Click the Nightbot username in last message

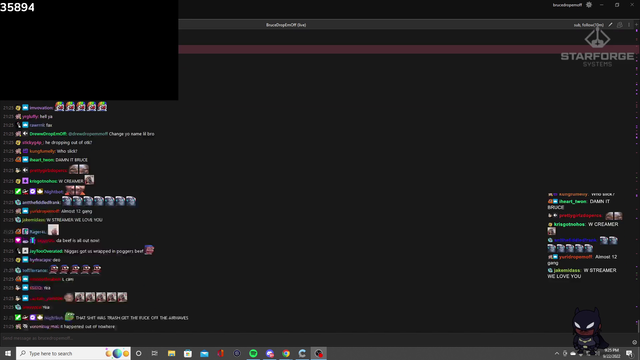(53, 318)
